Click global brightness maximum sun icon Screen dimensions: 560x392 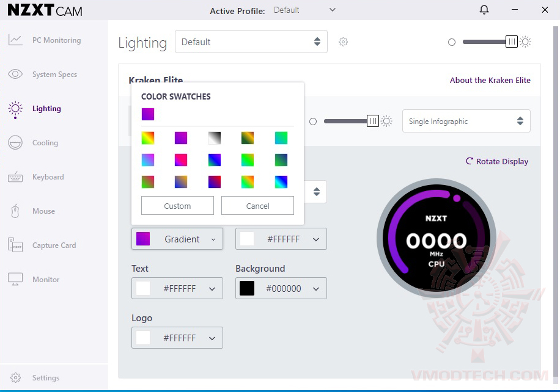[x=525, y=42]
